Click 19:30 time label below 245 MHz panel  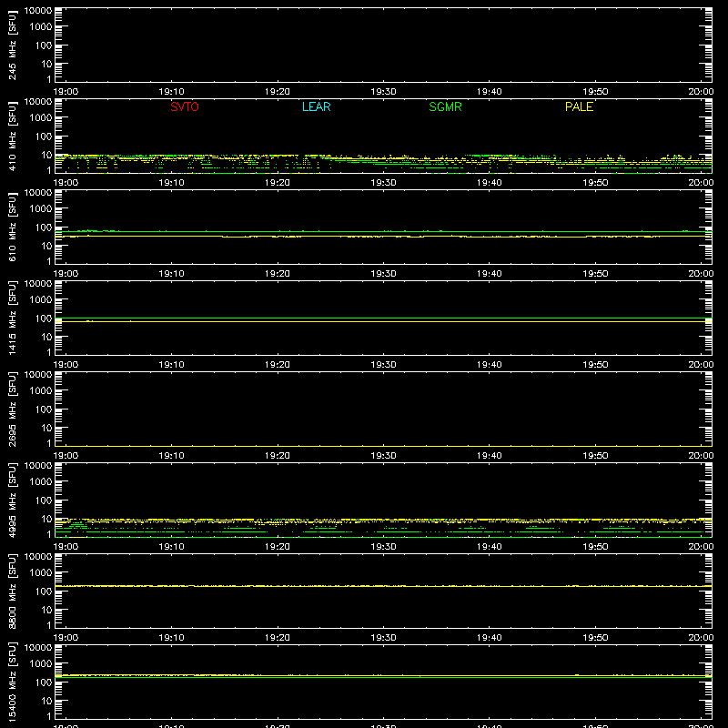coord(383,92)
